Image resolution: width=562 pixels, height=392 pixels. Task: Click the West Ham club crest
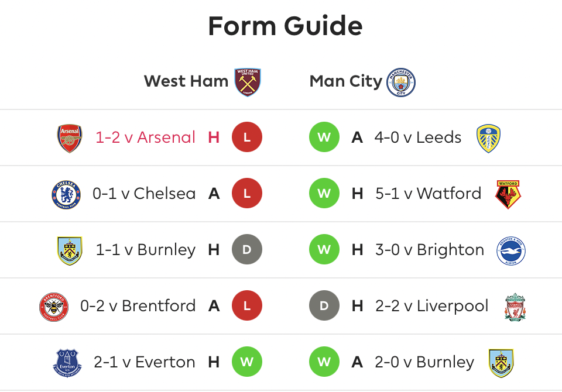(248, 82)
